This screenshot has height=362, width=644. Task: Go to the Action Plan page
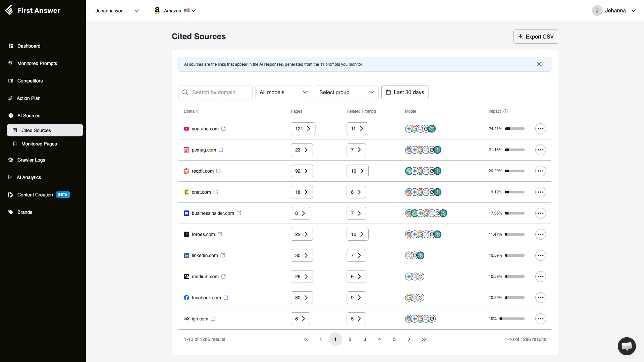point(29,98)
